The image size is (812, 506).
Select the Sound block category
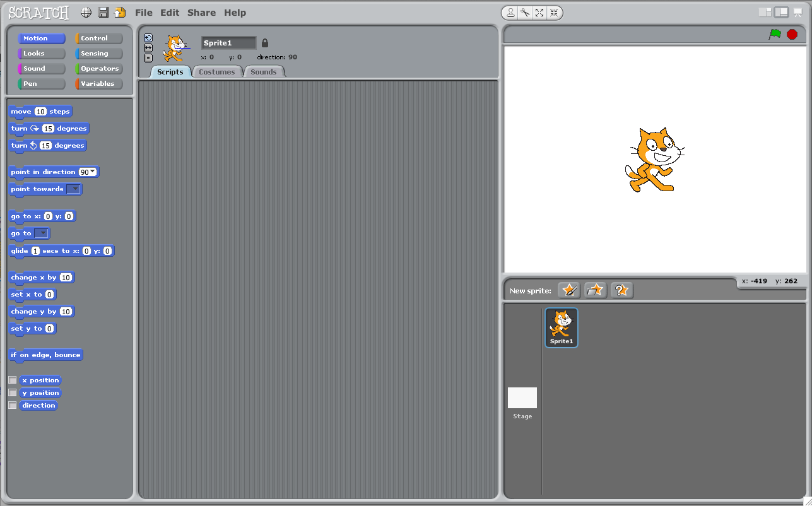[x=42, y=69]
